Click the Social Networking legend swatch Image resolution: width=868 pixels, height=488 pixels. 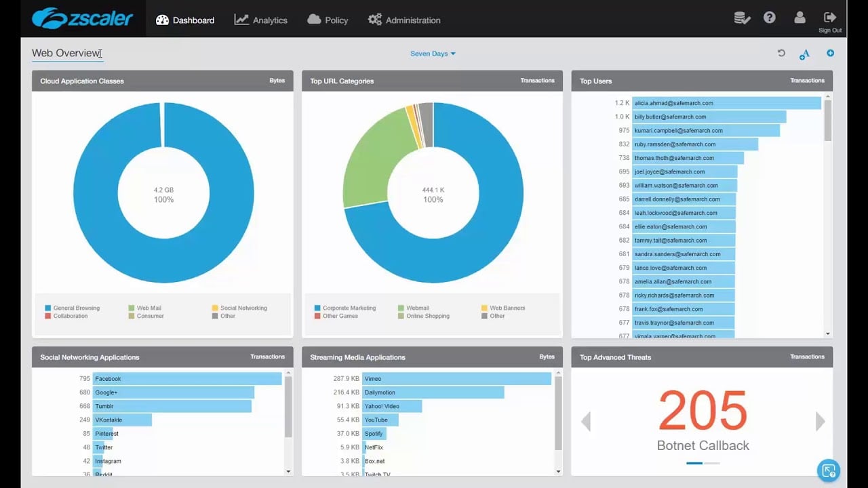(214, 308)
